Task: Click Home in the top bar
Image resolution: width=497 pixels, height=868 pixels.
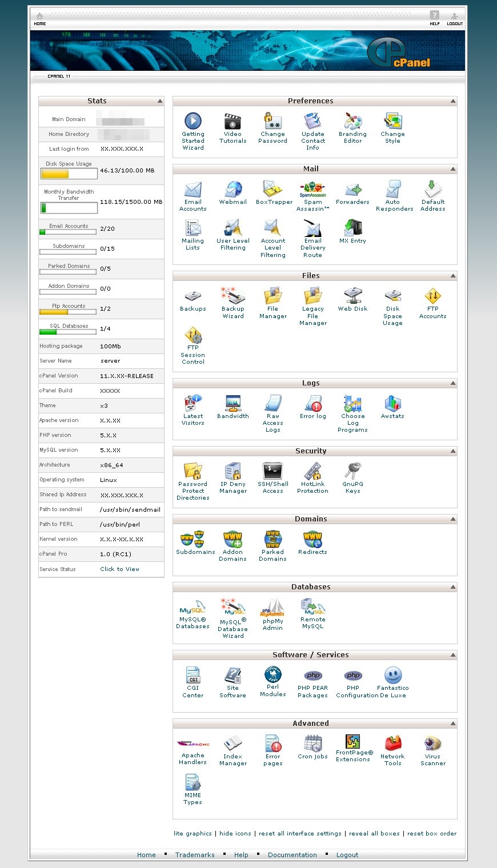Action: pyautogui.click(x=40, y=19)
